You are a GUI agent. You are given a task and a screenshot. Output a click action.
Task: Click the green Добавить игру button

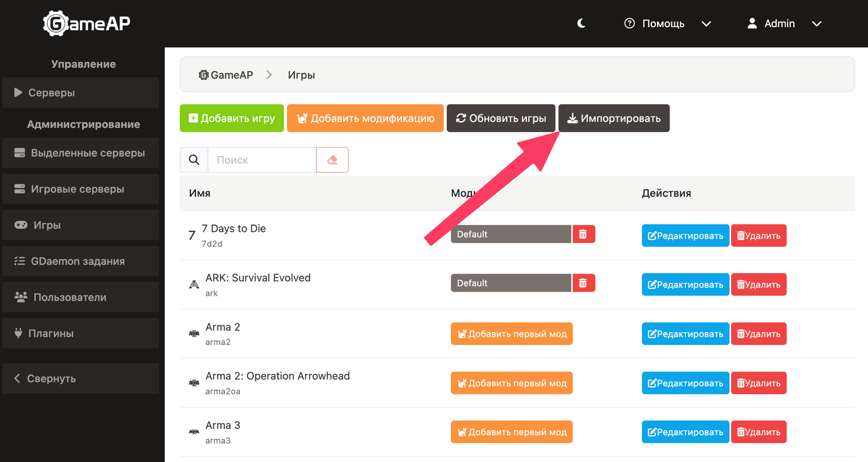tap(232, 119)
